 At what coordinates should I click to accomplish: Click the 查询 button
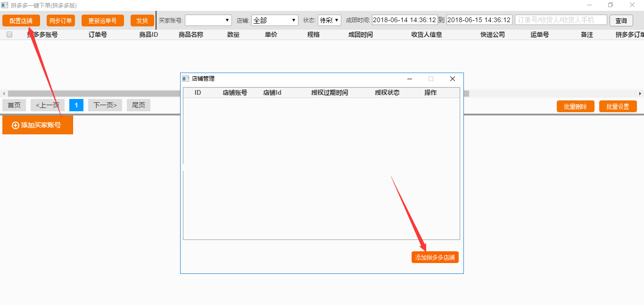point(621,21)
